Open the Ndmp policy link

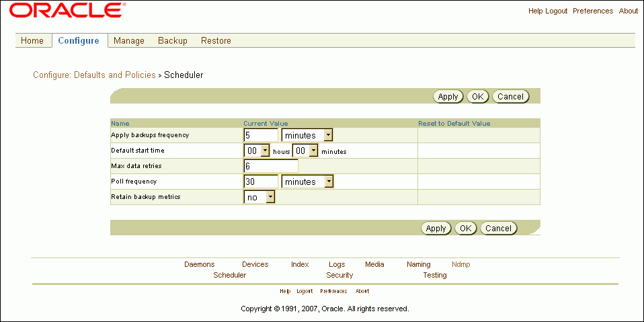[461, 264]
